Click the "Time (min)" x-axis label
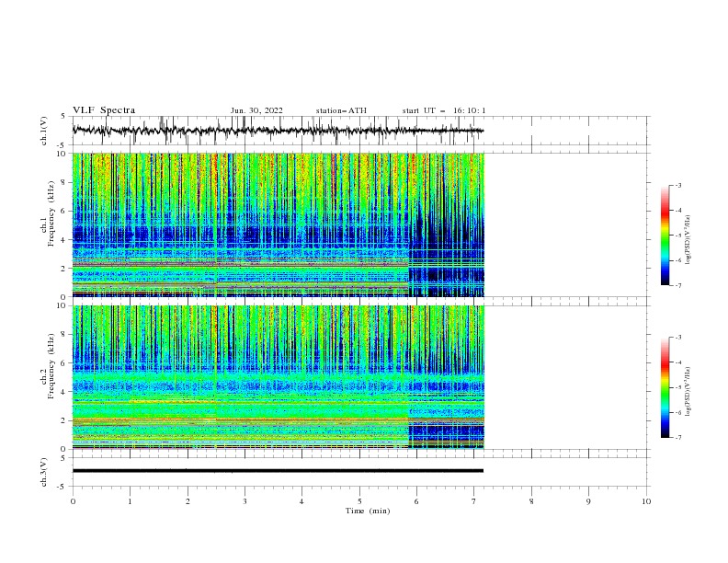Image resolution: width=728 pixels, height=563 pixels. pos(368,511)
